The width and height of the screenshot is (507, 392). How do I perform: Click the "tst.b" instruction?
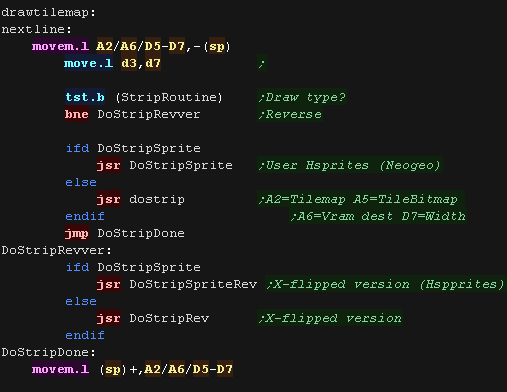(x=85, y=97)
